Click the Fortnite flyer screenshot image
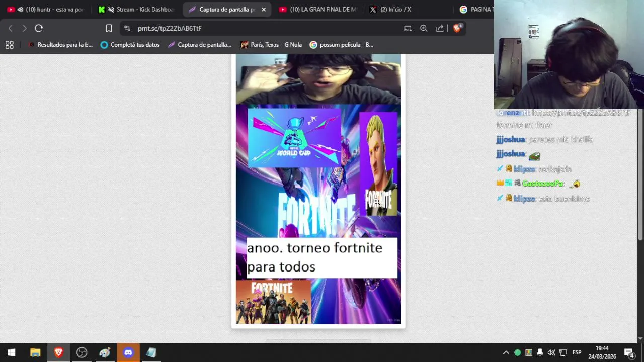Screen dimensions: 644x362 tap(318, 189)
